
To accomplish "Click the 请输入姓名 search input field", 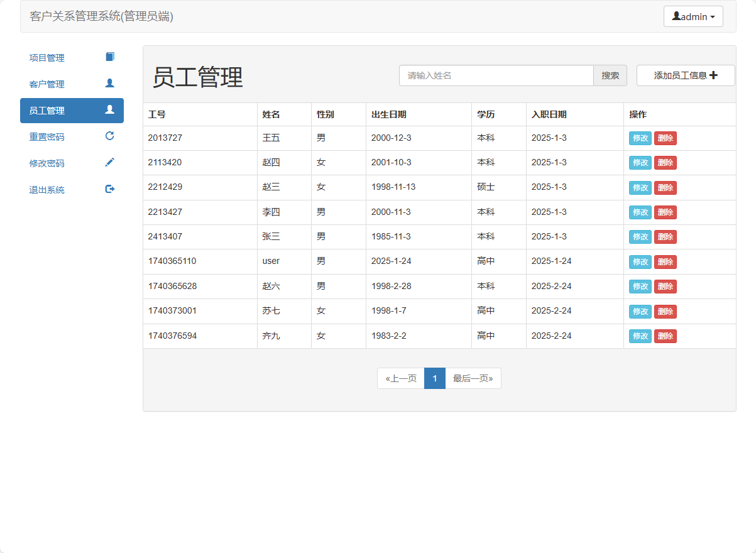I will point(496,75).
